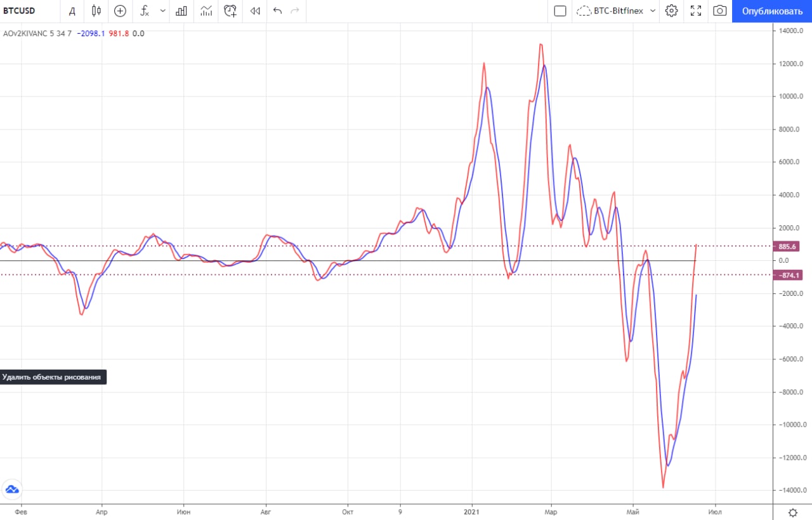Screen dimensions: 812x520
Task: Click the TradingView cloud logo icon
Action: click(x=11, y=490)
